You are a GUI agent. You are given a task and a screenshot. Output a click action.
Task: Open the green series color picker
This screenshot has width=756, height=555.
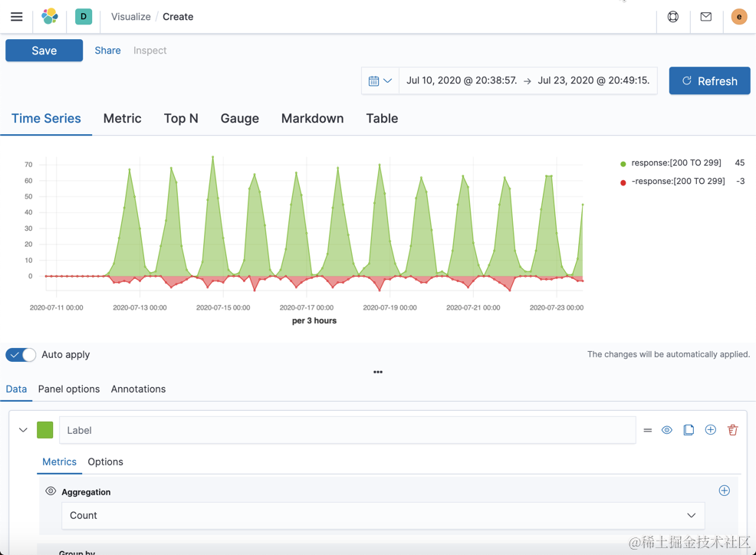tap(44, 429)
